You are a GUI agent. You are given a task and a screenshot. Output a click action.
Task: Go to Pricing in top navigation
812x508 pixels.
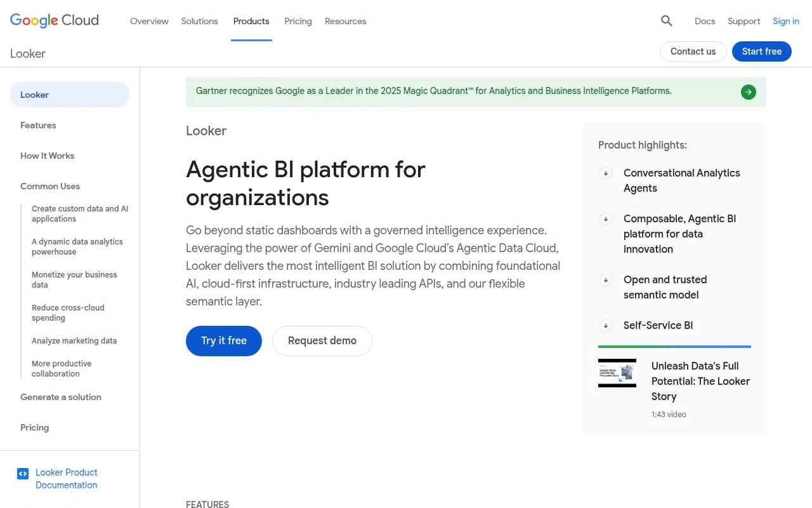coord(298,21)
